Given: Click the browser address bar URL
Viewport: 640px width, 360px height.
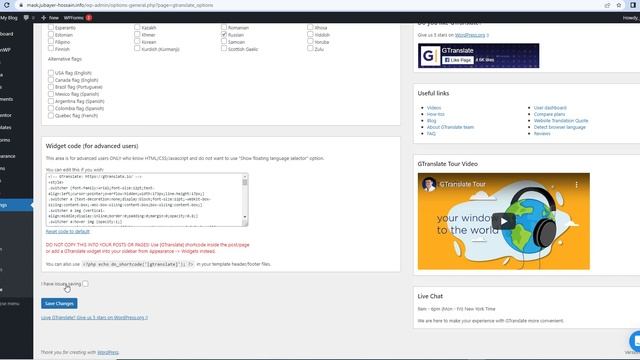Looking at the screenshot, I should pyautogui.click(x=120, y=5).
